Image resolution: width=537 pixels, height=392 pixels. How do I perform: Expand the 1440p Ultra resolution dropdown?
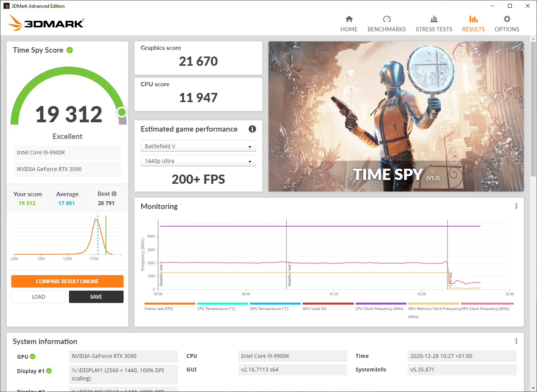coord(198,161)
